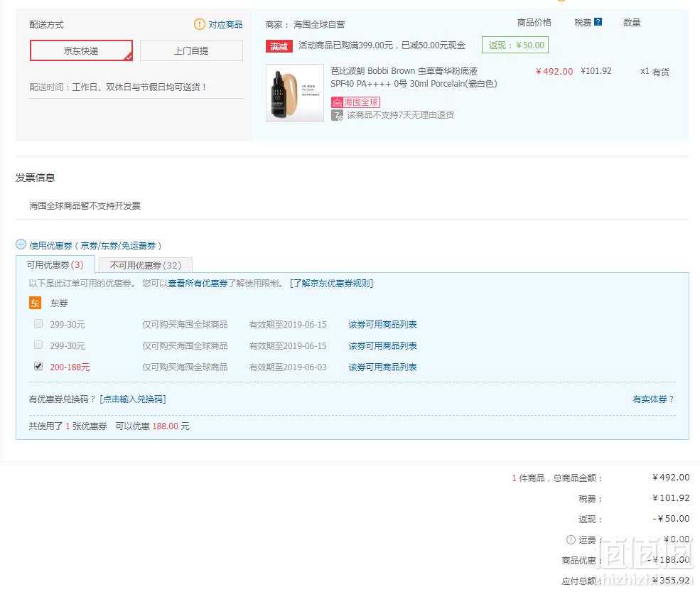The width and height of the screenshot is (700, 592).
Task: Click the 返现 ¥50.00 cashback tag
Action: pyautogui.click(x=515, y=45)
